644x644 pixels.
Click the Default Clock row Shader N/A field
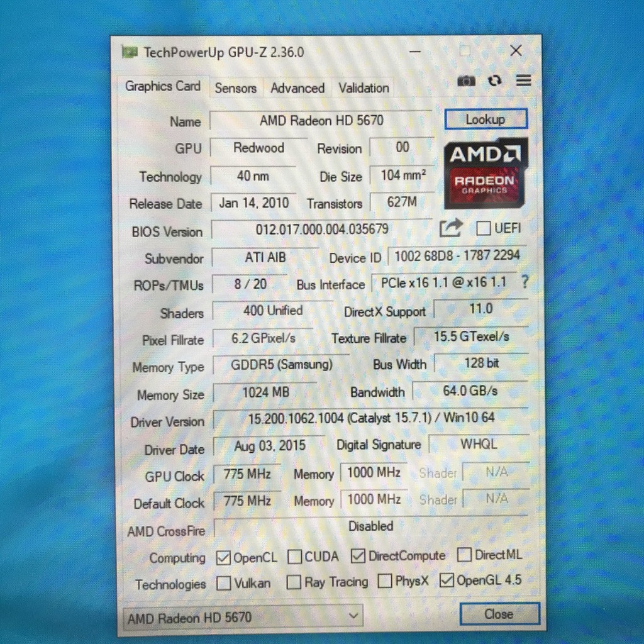tap(496, 499)
